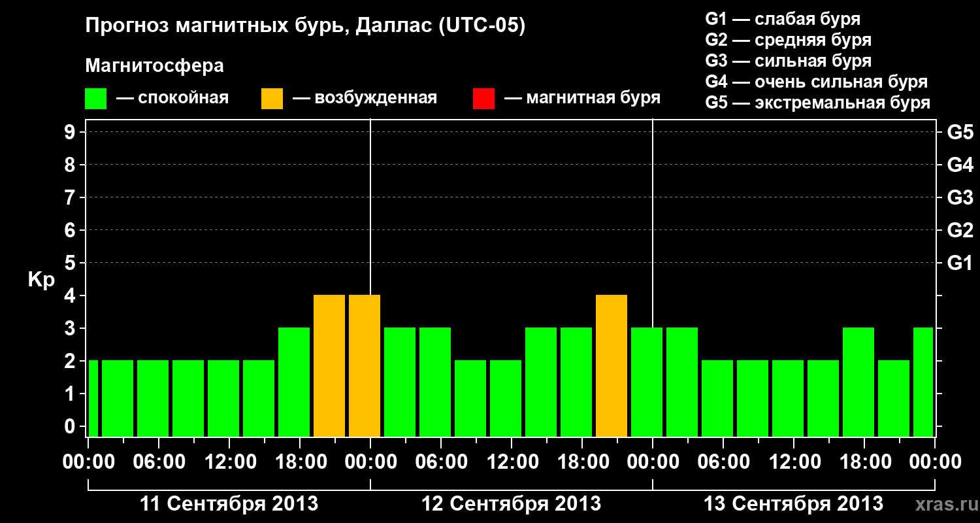The height and width of the screenshot is (523, 980).
Task: Select the chart title 'Прогноз магнитных бурь, Даллас (UTC-05)'
Action: coord(306,27)
